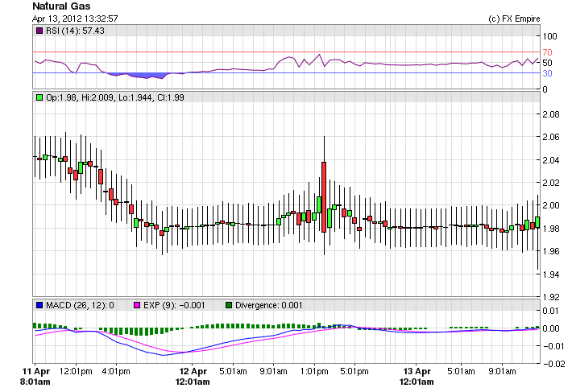Click the price axis label 2.02
The width and height of the screenshot is (572, 392).
[x=551, y=183]
